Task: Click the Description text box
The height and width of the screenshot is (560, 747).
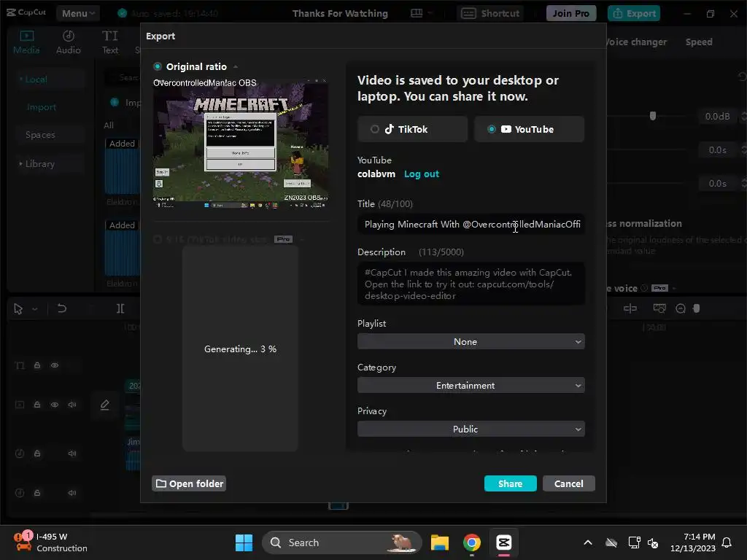Action: pos(471,284)
